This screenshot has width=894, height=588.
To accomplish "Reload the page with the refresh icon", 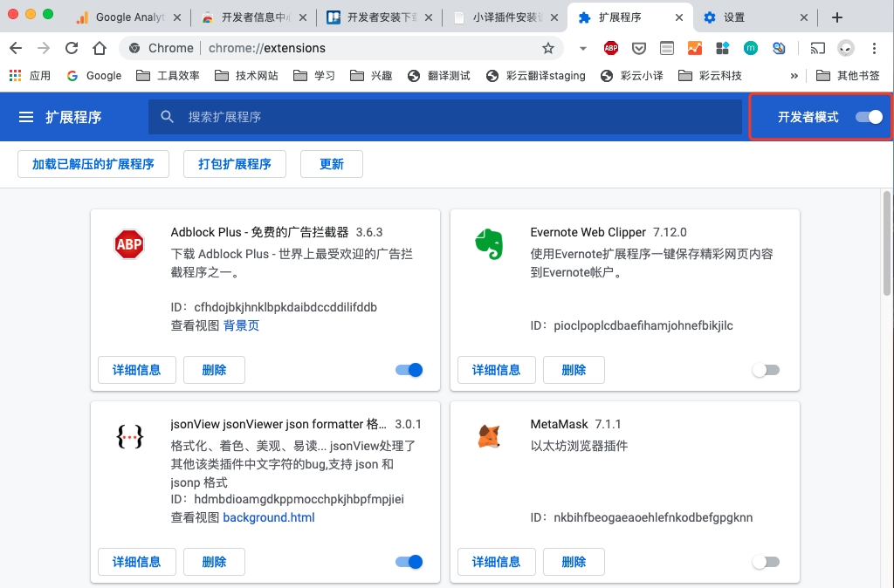I will 72,49.
